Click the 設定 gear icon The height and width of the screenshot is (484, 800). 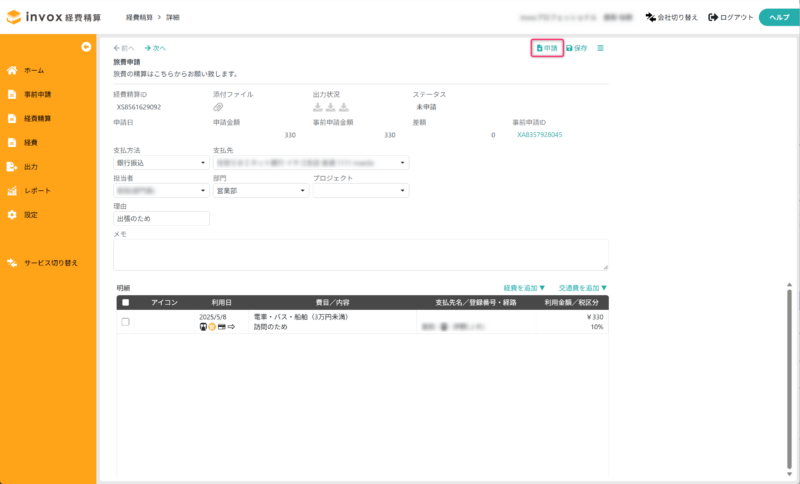12,215
